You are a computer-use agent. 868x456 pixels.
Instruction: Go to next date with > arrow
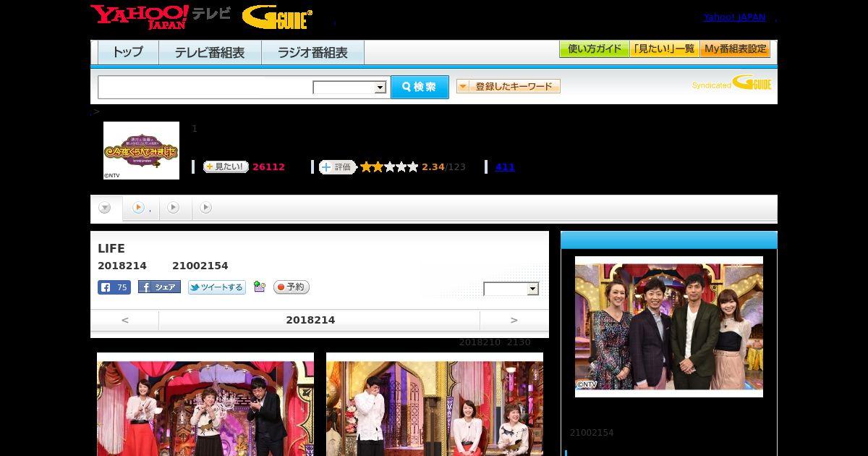pyautogui.click(x=514, y=320)
